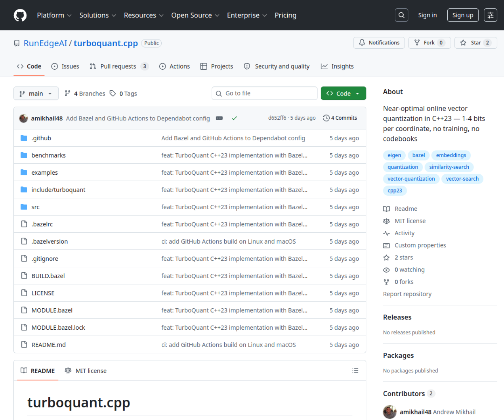Open the 4 Commits history link
Image resolution: width=504 pixels, height=420 pixels.
(340, 118)
